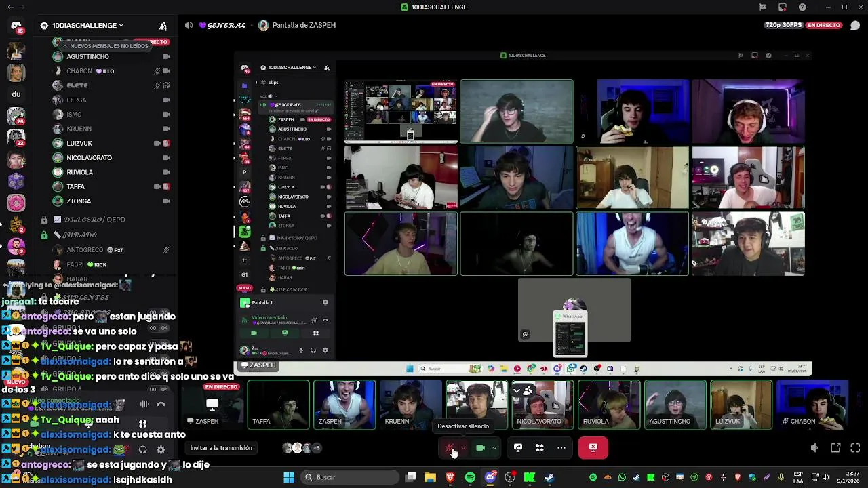Click "Invitar a la transmisión" button
The height and width of the screenshot is (488, 868).
tap(221, 448)
